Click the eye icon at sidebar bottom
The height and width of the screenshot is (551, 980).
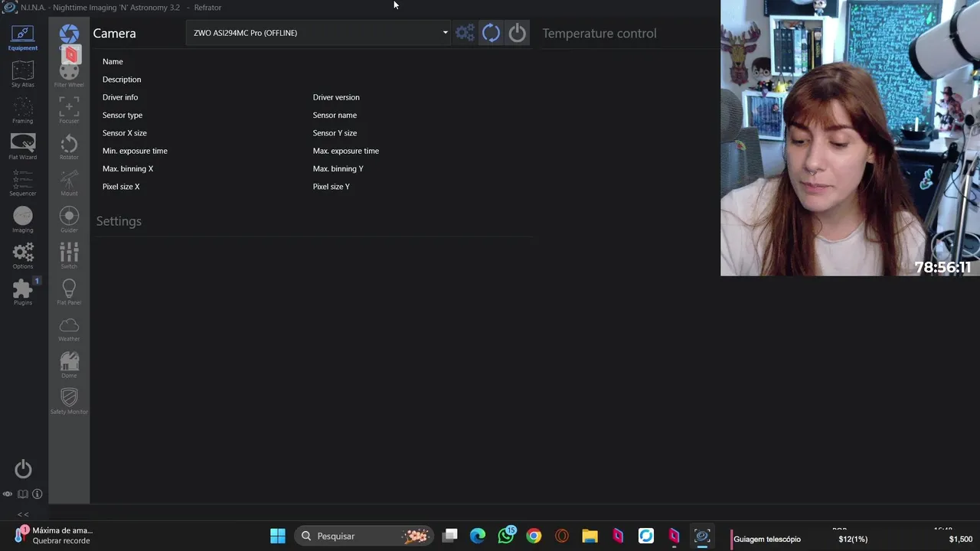click(x=8, y=494)
